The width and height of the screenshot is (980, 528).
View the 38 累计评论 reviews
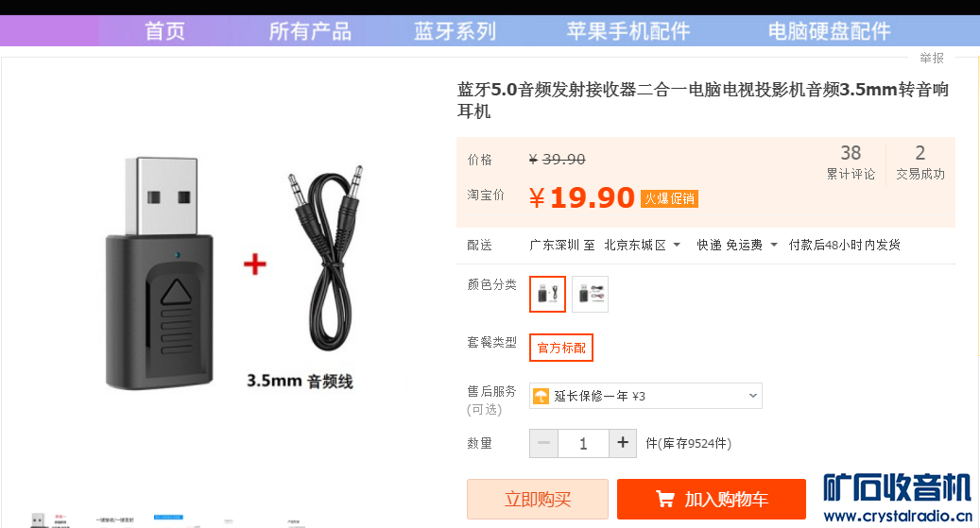851,162
